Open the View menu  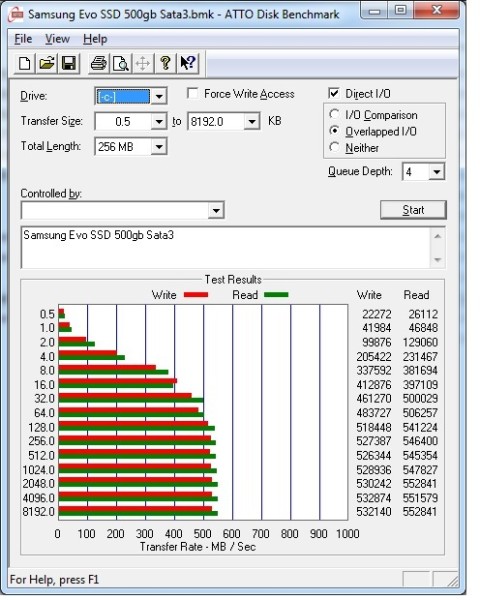tap(57, 39)
